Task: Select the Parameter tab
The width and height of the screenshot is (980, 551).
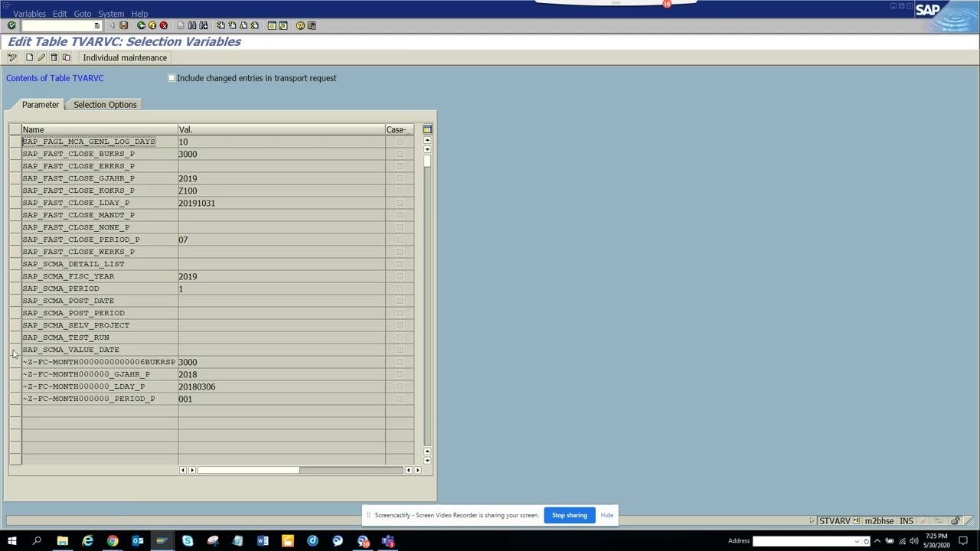Action: click(40, 105)
